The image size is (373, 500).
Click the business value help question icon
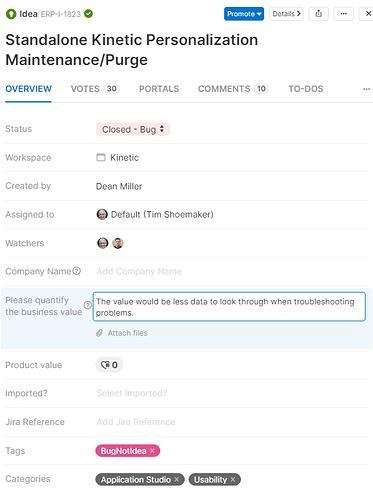click(87, 305)
